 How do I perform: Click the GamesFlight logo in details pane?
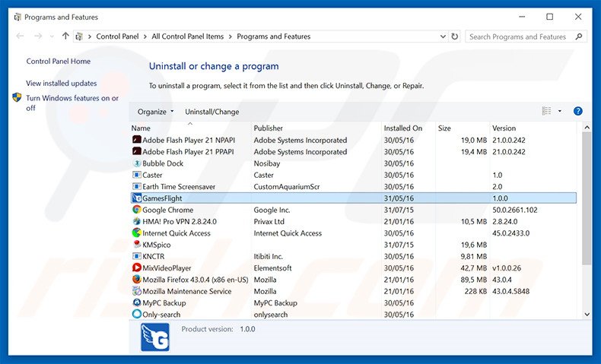tap(155, 337)
